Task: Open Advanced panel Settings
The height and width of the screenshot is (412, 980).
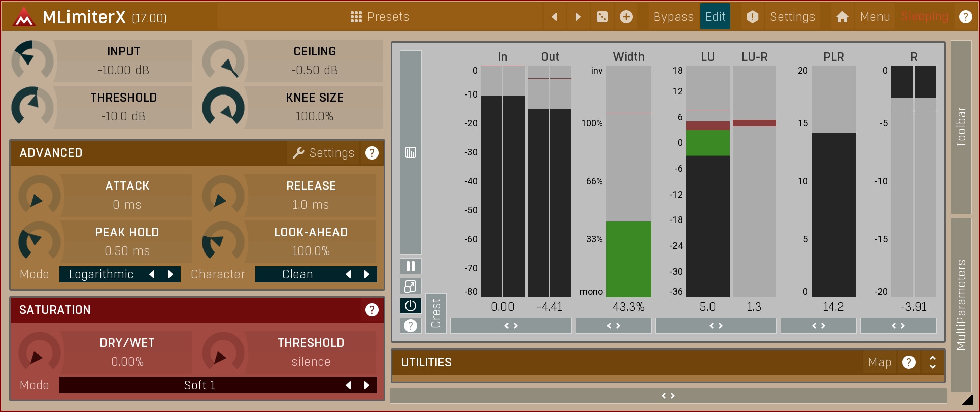Action: 323,153
